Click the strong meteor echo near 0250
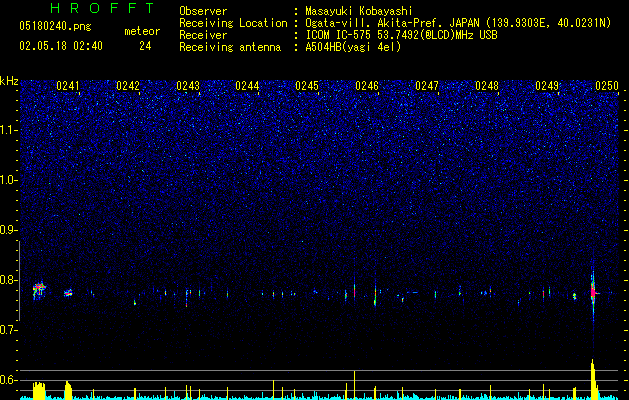The width and height of the screenshot is (629, 400). pos(593,292)
